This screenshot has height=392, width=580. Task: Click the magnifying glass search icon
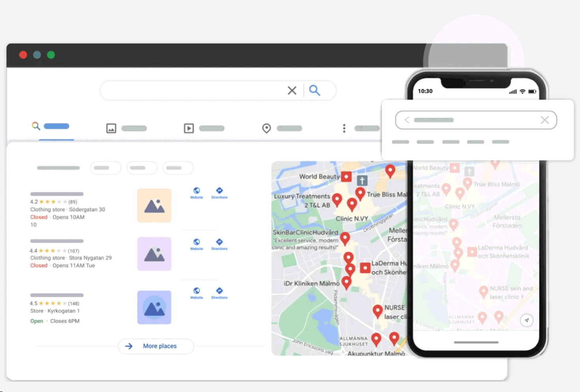314,90
